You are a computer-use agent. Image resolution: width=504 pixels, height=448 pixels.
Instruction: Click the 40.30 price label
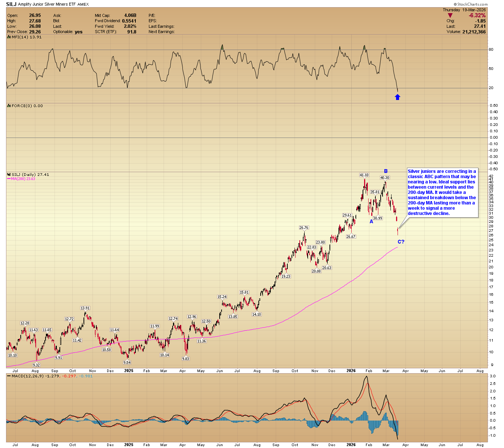(385, 178)
